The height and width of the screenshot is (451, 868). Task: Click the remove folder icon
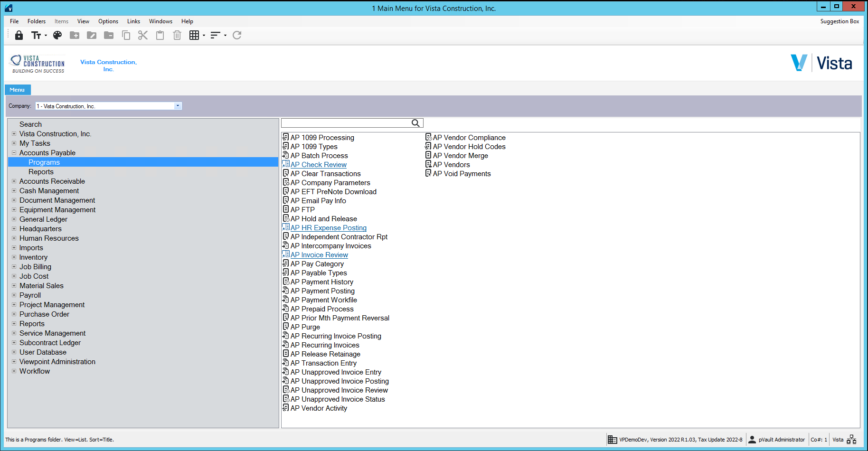click(x=109, y=35)
